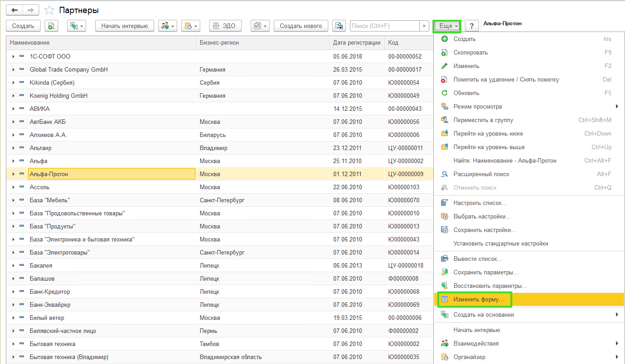Expand the Kikinda (Сербия) row
Screen dimensions: 625x364
click(14, 83)
